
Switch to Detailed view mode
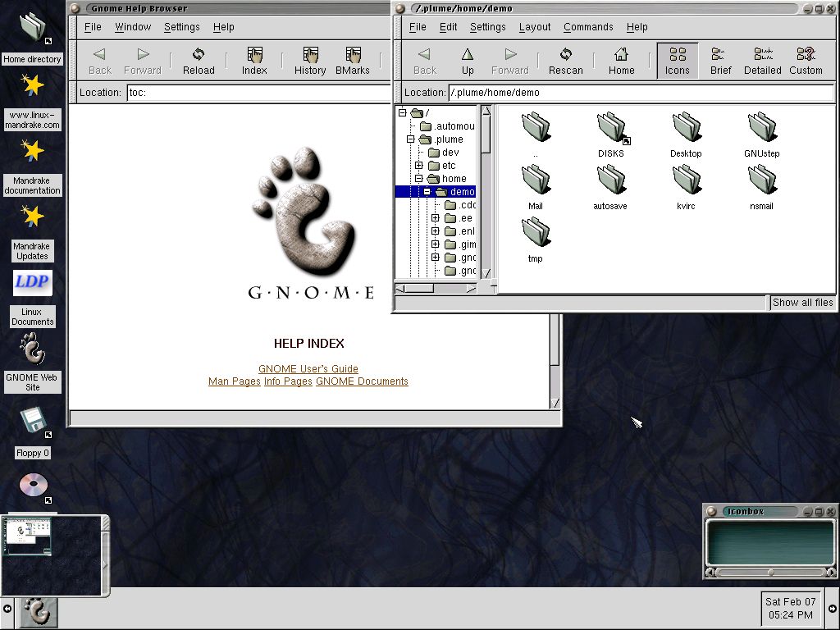(x=762, y=60)
